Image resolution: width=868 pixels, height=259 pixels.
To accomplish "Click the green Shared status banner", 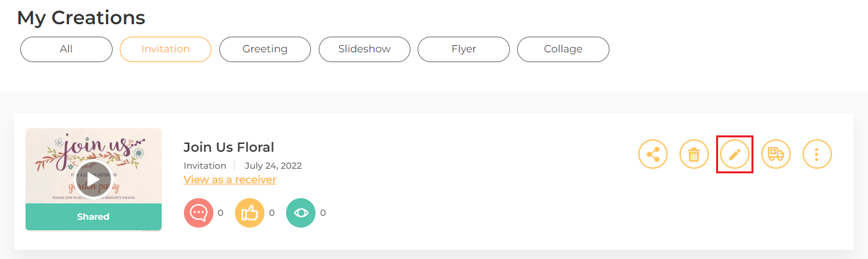I will tap(94, 216).
